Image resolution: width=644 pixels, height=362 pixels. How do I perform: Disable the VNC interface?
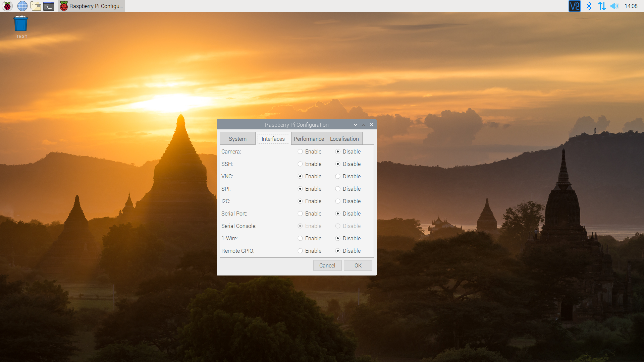338,176
